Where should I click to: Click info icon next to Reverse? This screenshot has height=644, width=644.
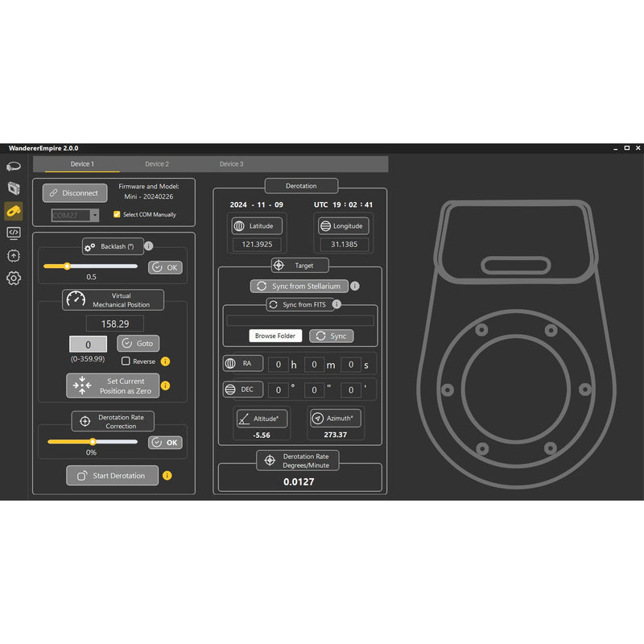pyautogui.click(x=165, y=361)
